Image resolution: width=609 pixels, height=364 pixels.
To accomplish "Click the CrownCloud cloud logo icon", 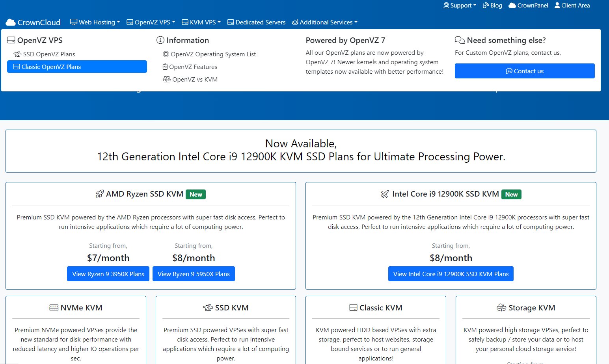I will pyautogui.click(x=11, y=22).
